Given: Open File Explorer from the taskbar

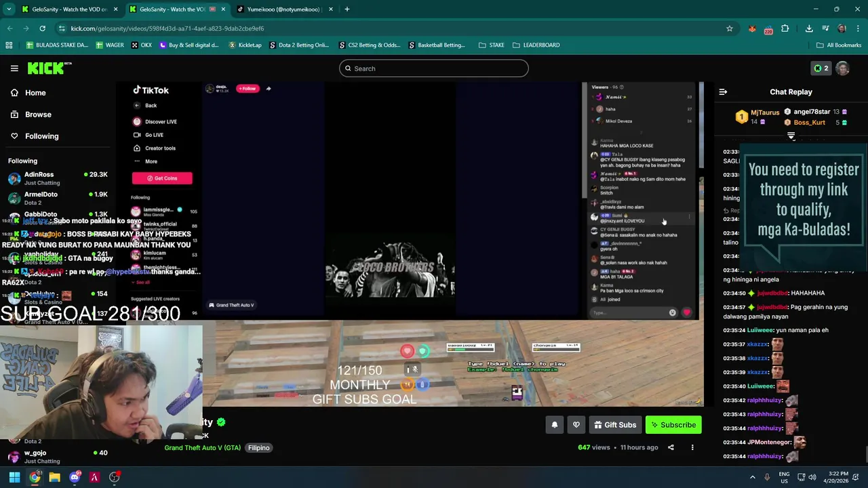Looking at the screenshot, I should point(54,477).
